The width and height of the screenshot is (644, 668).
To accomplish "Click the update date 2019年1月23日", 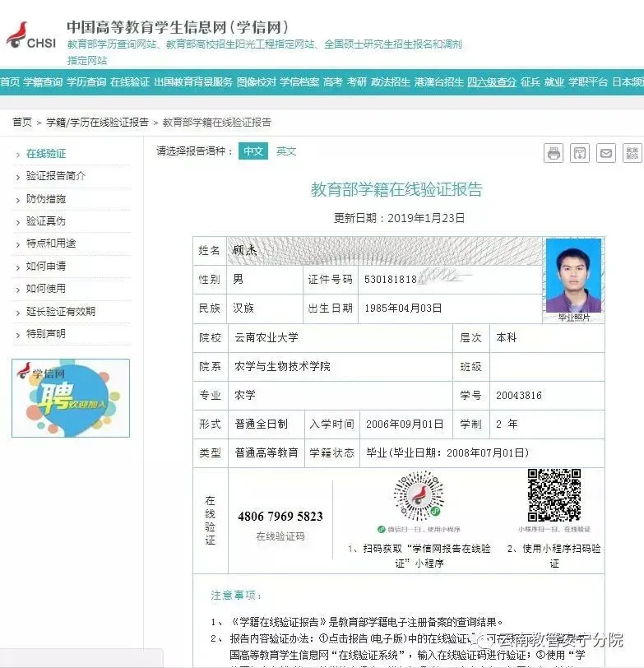I will [426, 218].
